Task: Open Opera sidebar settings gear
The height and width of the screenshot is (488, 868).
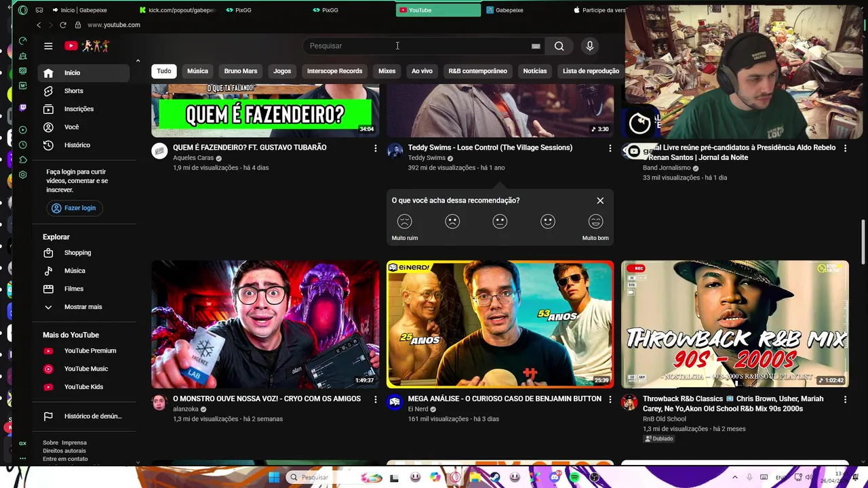Action: 23,175
